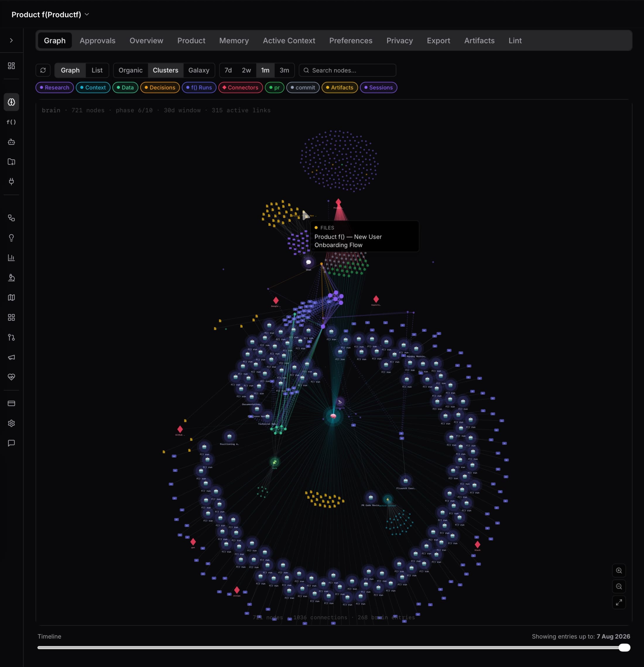Click the active context lightning node
644x667 pixels.
[x=388, y=500]
